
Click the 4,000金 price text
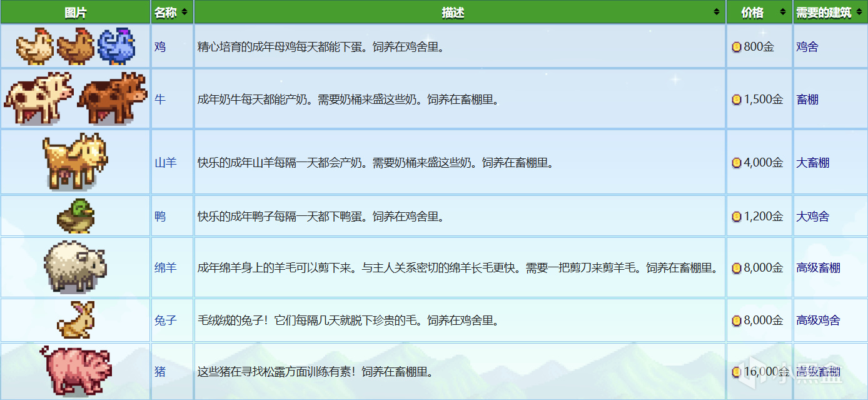tap(764, 163)
